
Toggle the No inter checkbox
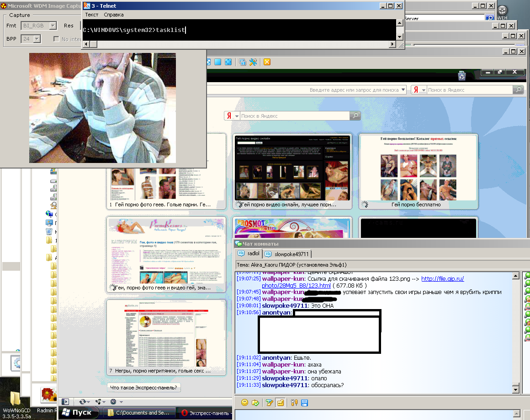57,39
